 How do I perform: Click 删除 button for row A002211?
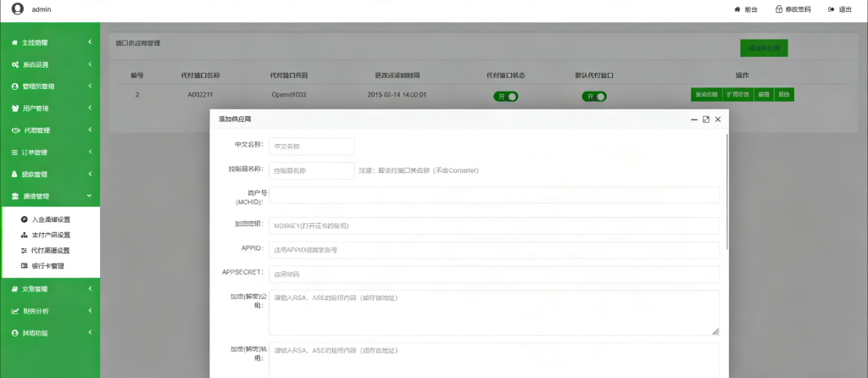tap(784, 95)
